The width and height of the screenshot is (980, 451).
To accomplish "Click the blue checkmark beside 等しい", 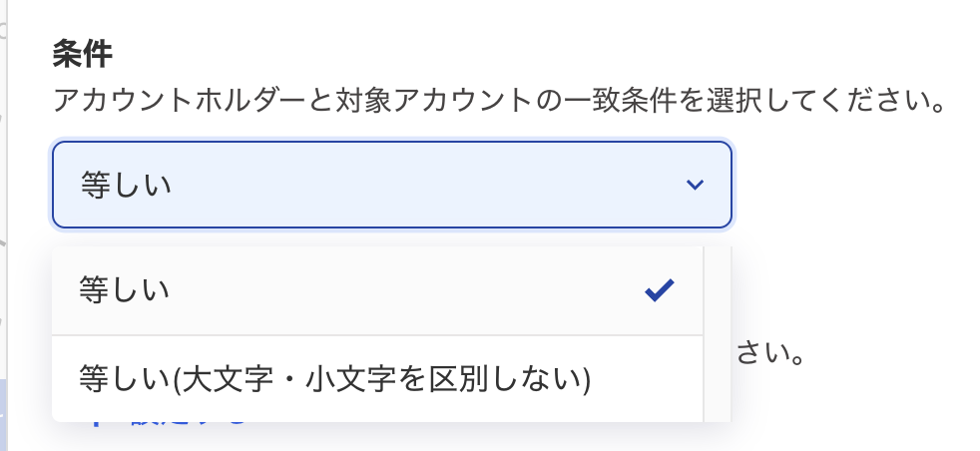I will pos(660,290).
